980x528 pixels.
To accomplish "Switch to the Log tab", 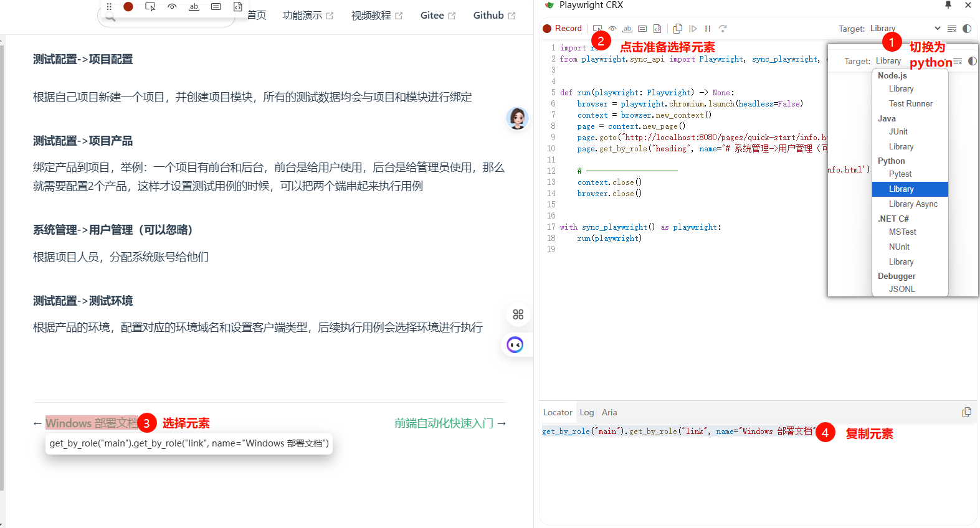I will point(587,412).
